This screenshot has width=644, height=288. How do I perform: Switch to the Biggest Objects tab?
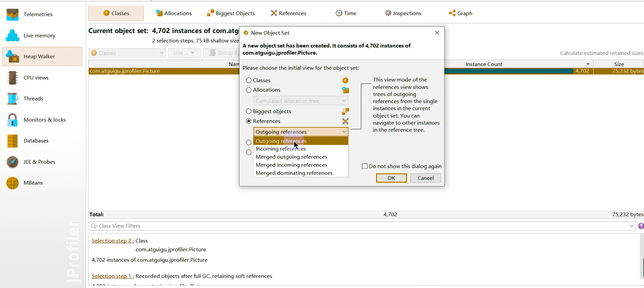(x=231, y=13)
